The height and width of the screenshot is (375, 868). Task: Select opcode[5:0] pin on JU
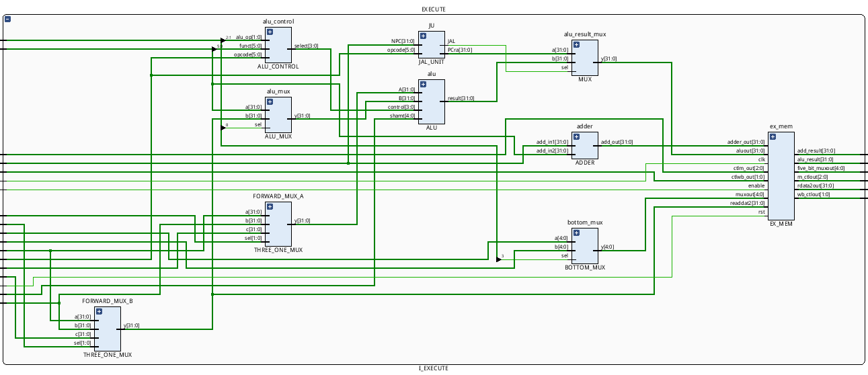click(401, 50)
